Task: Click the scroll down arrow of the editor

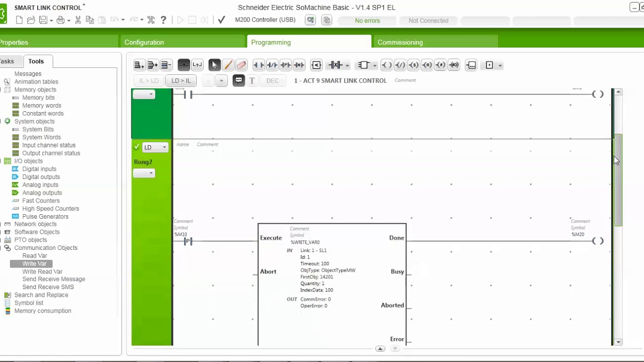Action: click(x=618, y=342)
